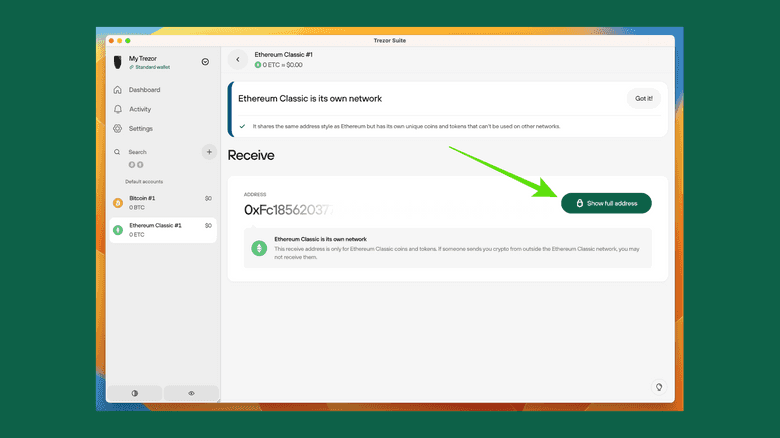The height and width of the screenshot is (438, 780).
Task: Go to the Activity page
Action: click(x=140, y=109)
